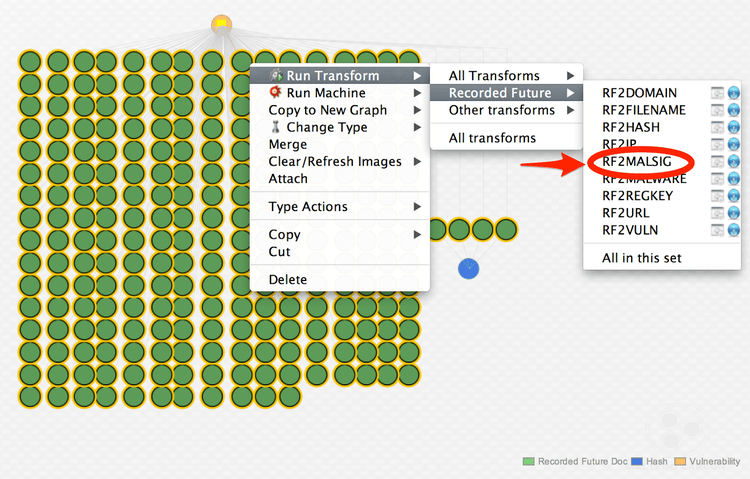
Task: Choose Attach from the context menu
Action: pyautogui.click(x=288, y=178)
